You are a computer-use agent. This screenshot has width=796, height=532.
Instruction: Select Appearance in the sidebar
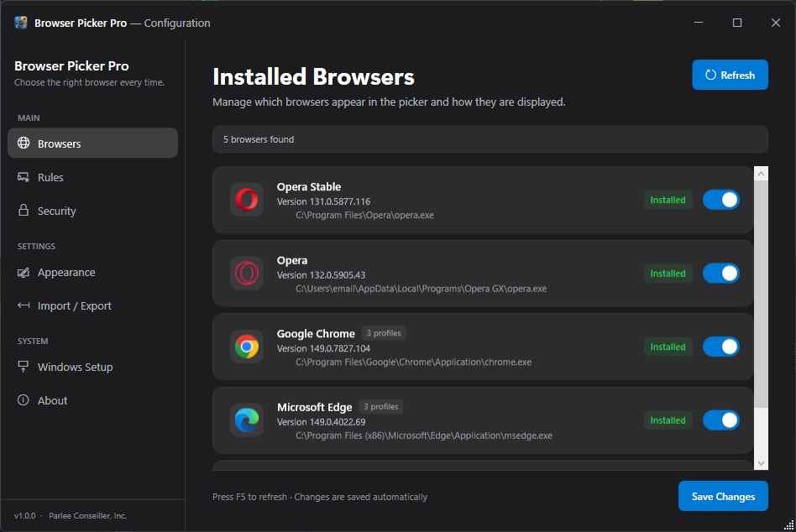(x=93, y=273)
